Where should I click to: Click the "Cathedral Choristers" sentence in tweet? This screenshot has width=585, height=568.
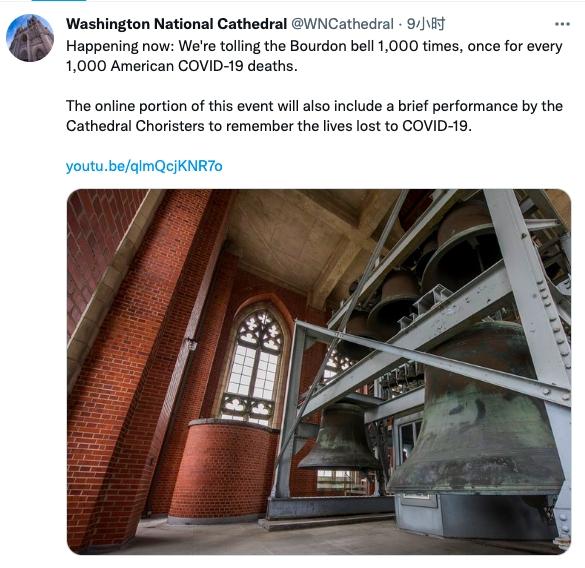pyautogui.click(x=269, y=126)
